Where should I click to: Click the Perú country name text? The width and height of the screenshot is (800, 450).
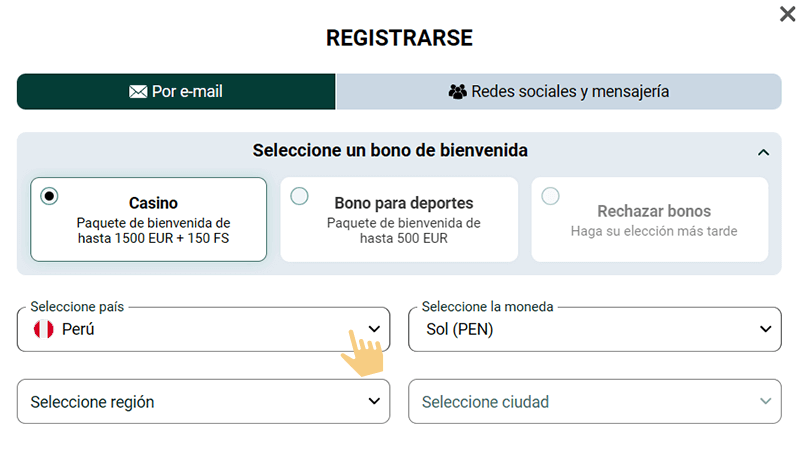coord(78,329)
